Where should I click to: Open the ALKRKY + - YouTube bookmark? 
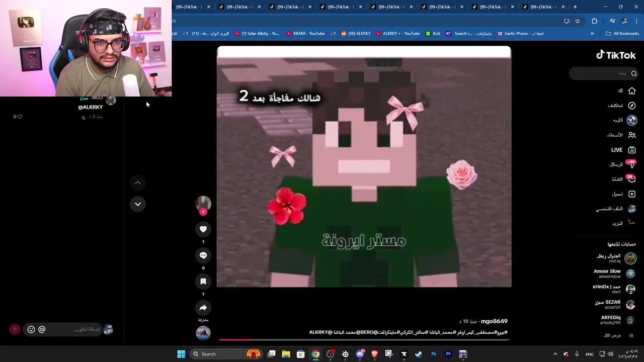click(x=397, y=34)
